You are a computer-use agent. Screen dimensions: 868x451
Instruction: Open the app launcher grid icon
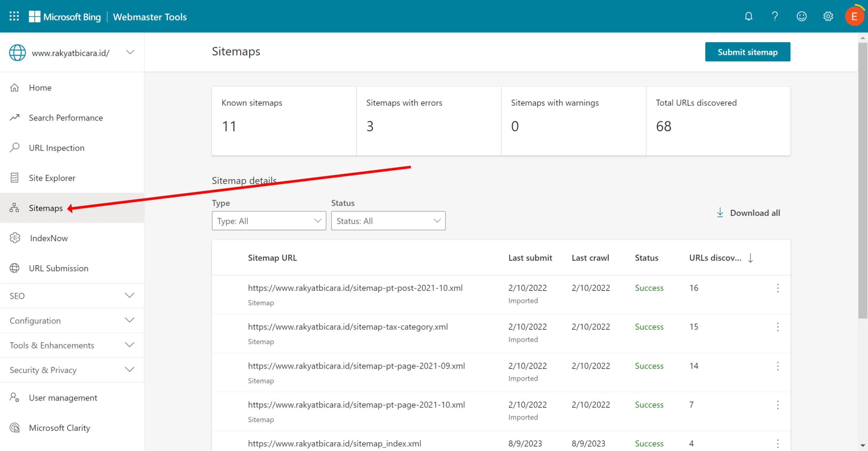[x=14, y=16]
